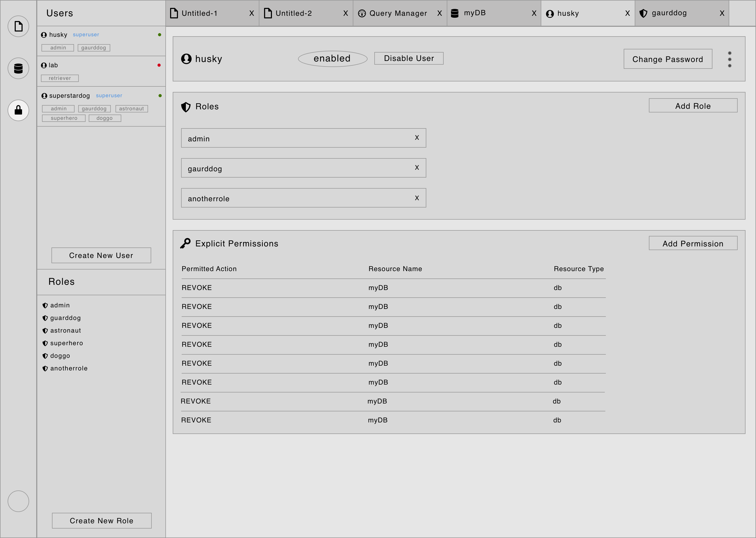Click the superuser label next to husky
Image resolution: width=756 pixels, height=538 pixels.
(x=86, y=34)
